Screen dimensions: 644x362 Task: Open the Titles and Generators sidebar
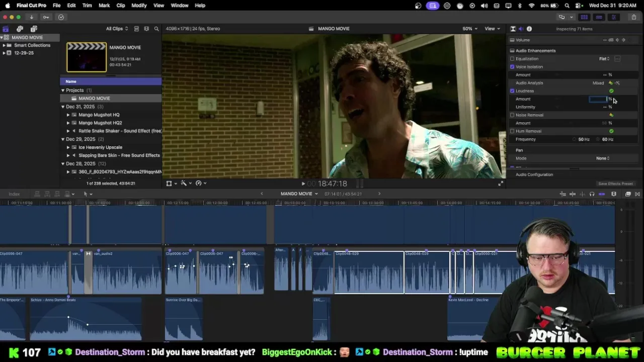click(34, 29)
